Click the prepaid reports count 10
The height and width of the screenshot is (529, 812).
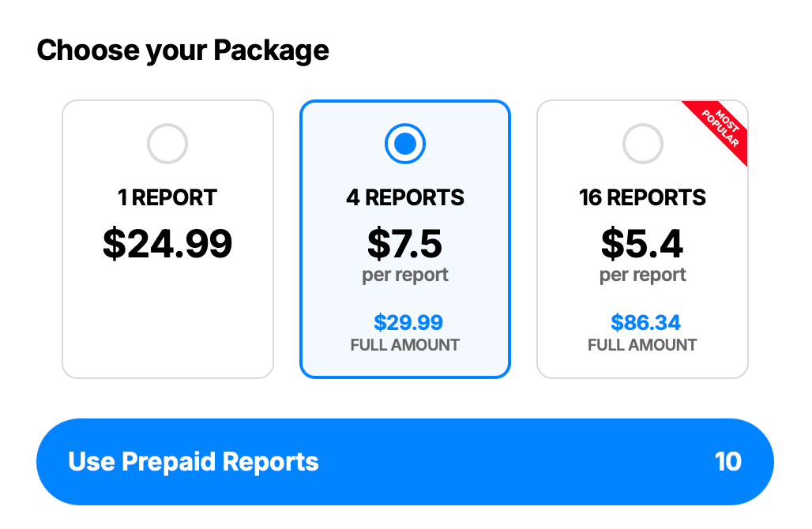[731, 462]
